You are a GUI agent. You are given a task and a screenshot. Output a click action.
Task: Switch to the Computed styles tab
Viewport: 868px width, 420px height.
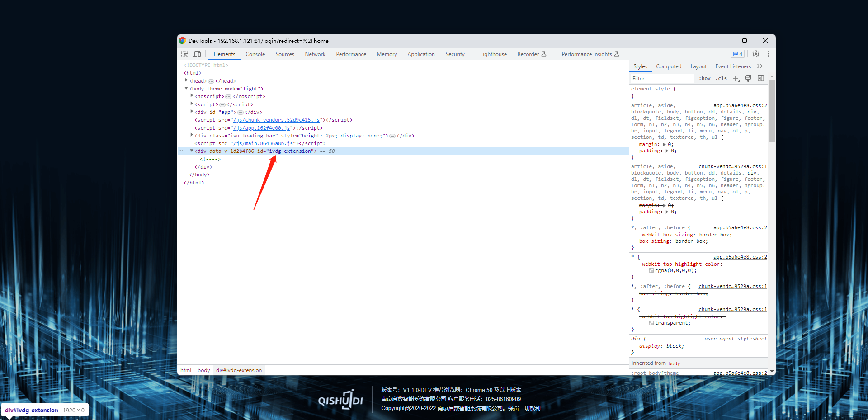point(669,66)
